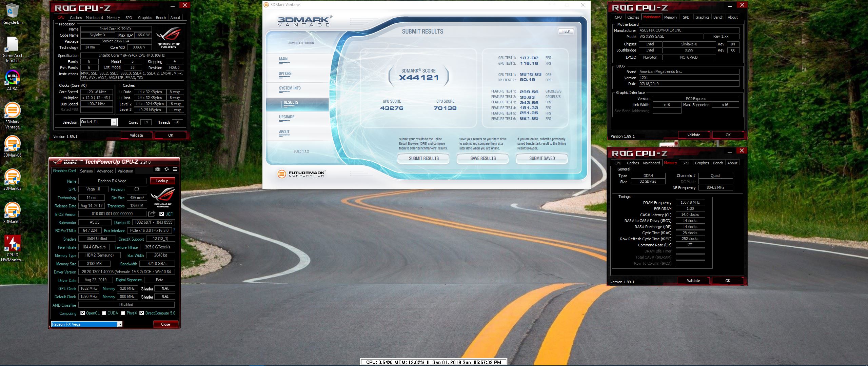Screen dimensions: 868x366
Task: Select ABOUT in 3DMark Vantage sidebar
Action: coord(284,132)
